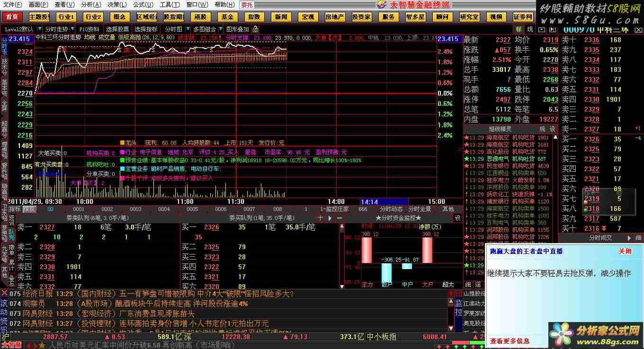This screenshot has width=644, height=349.
Task: Open 设 settings of 分时资金监控 panel
Action: [458, 218]
